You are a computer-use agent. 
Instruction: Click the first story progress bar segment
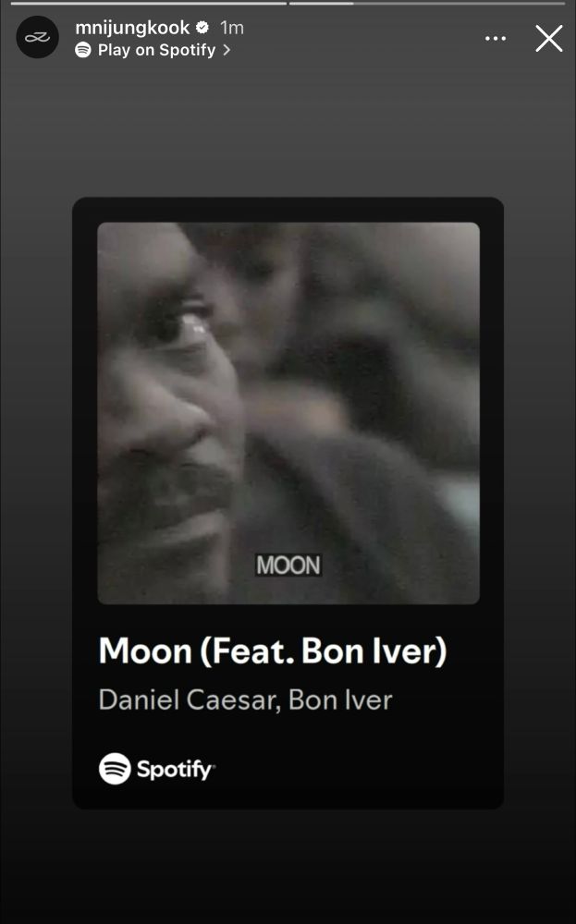(149, 4)
